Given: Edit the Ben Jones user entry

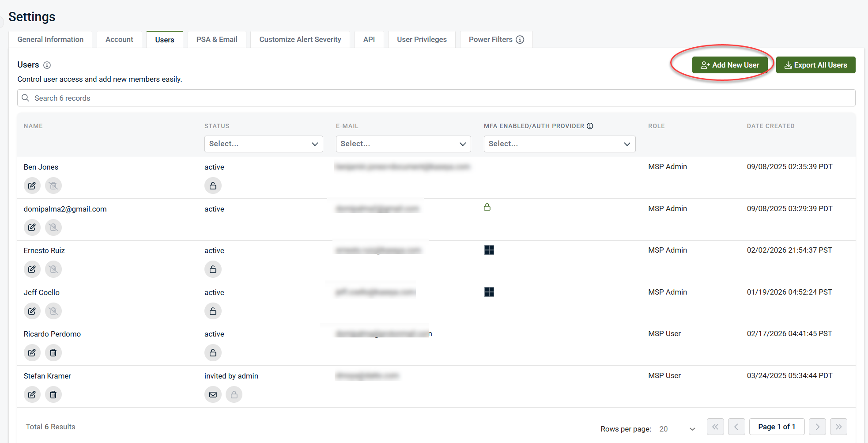Looking at the screenshot, I should pyautogui.click(x=32, y=186).
